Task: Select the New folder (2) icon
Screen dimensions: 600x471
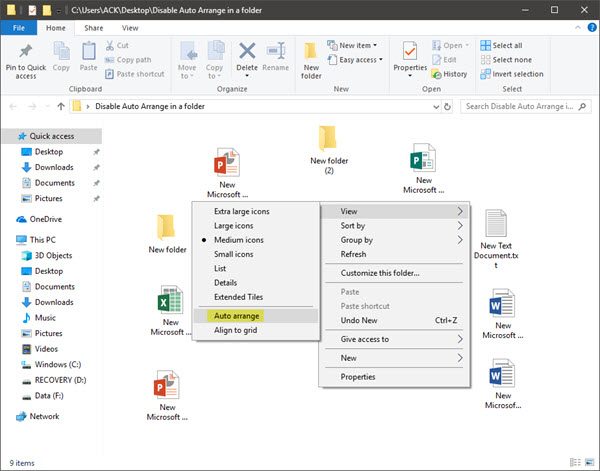Action: coord(328,138)
